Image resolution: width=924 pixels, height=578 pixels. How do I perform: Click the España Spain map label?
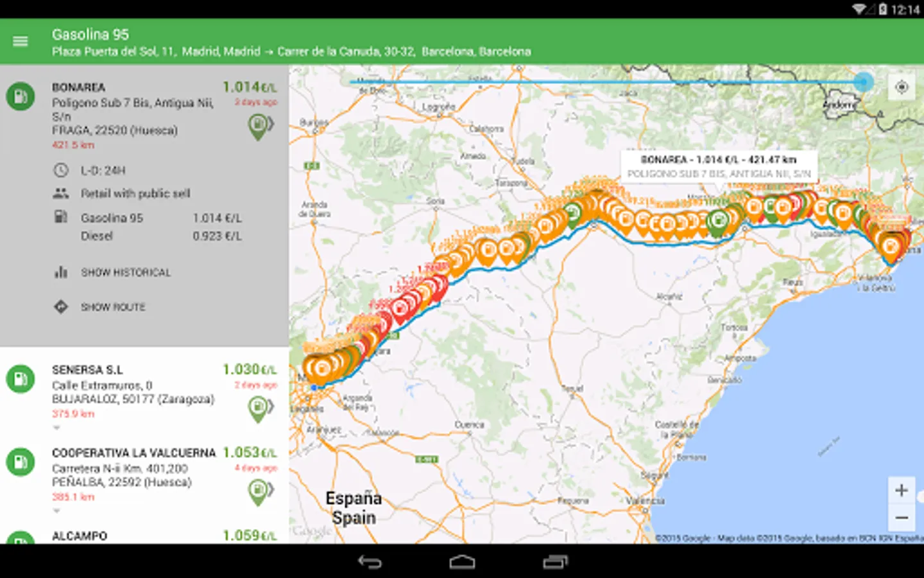pos(354,508)
